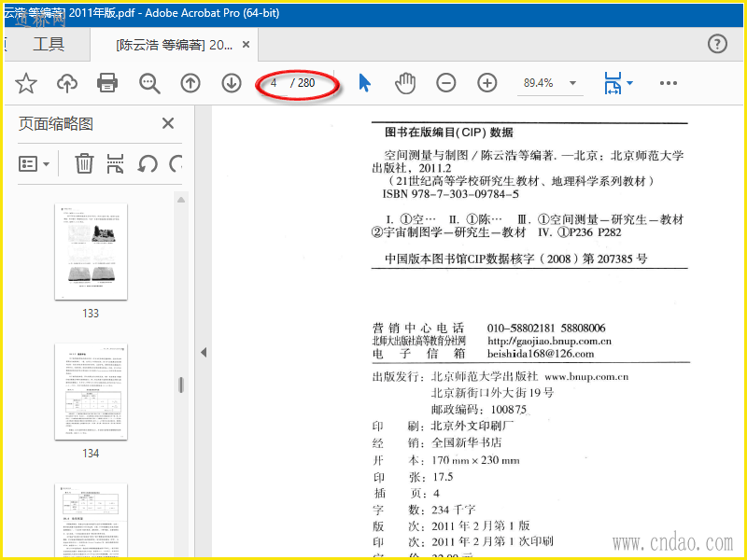Click the 133 page label
Image resolution: width=747 pixels, height=560 pixels.
coord(91,314)
